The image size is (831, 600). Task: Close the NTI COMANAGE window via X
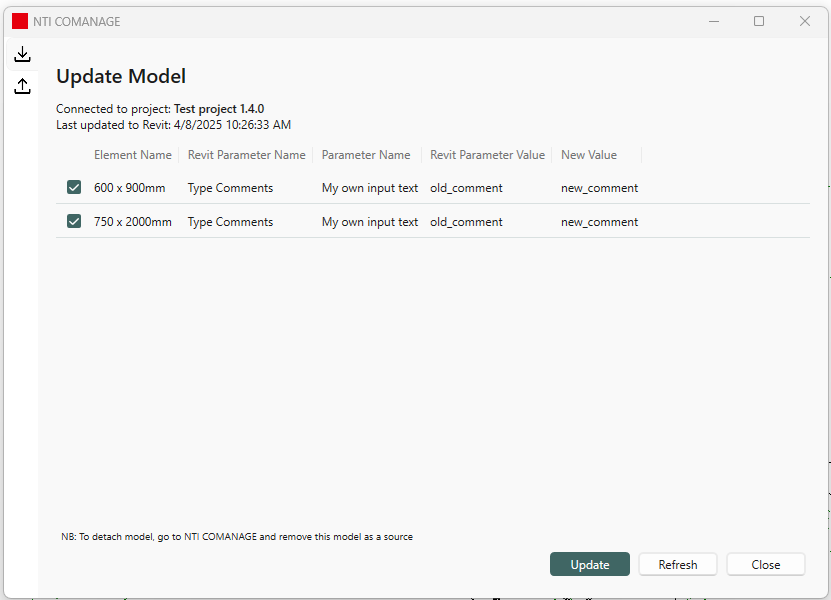tap(805, 21)
